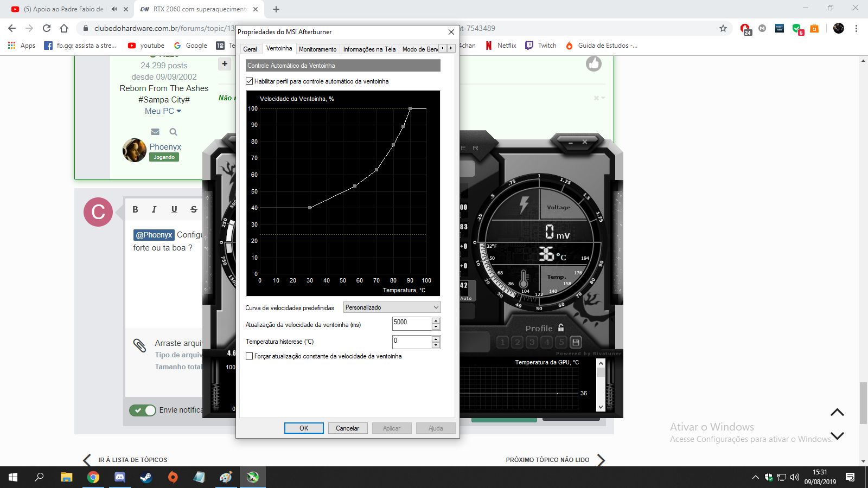Image resolution: width=868 pixels, height=488 pixels.
Task: Select the fan curve point near 70°C
Action: coord(376,170)
